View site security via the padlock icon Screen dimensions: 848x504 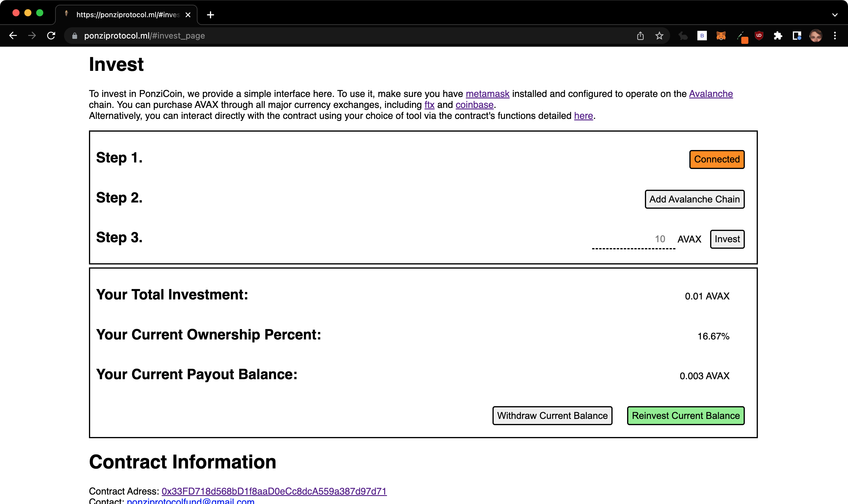(74, 35)
